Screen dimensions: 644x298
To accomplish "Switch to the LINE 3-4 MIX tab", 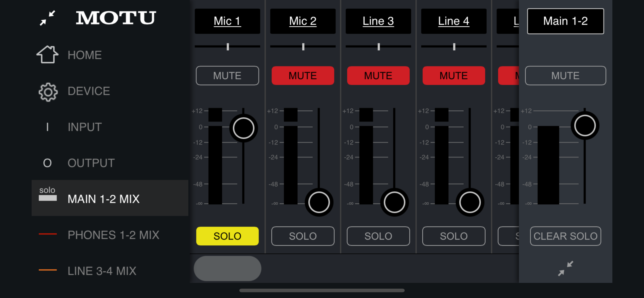I will click(x=102, y=271).
